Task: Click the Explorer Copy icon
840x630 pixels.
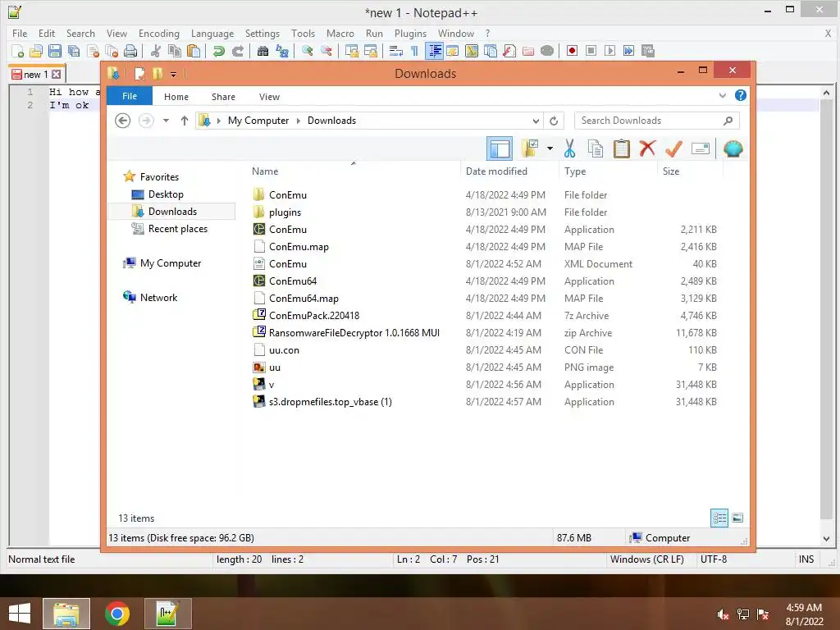Action: (596, 148)
